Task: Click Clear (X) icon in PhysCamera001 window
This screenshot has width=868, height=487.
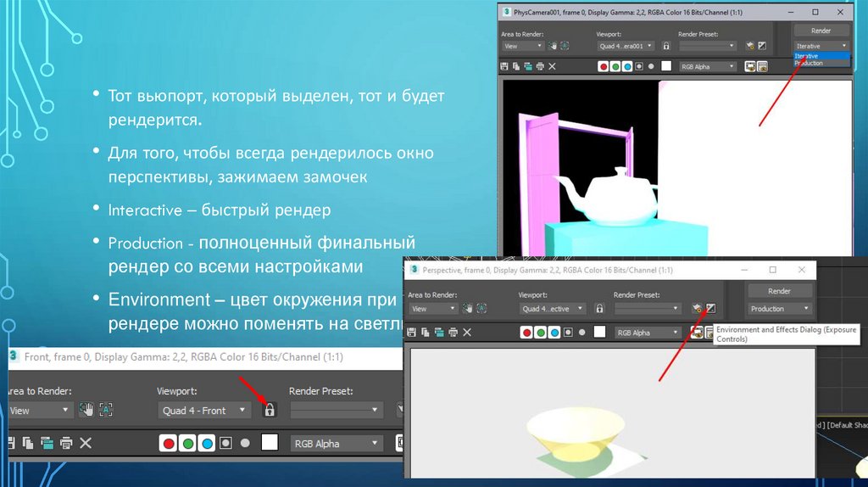Action: (552, 66)
